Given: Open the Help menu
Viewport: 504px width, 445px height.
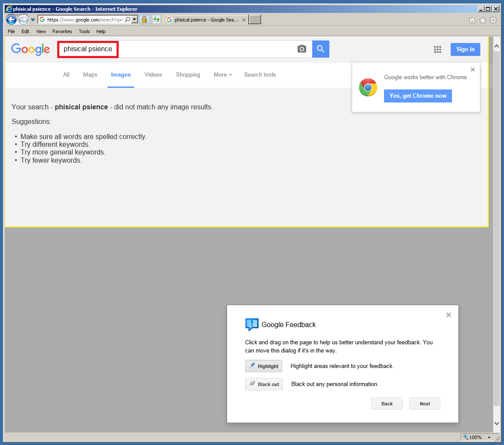Looking at the screenshot, I should 101,31.
